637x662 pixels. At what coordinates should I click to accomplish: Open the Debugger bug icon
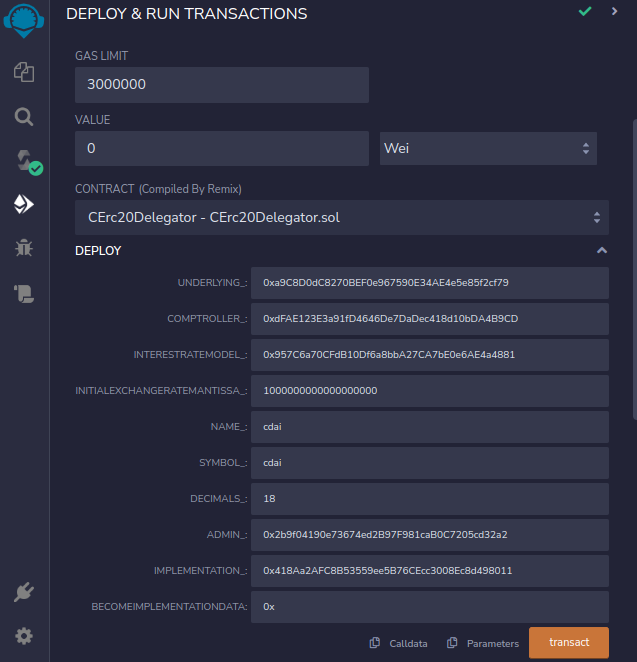point(24,248)
